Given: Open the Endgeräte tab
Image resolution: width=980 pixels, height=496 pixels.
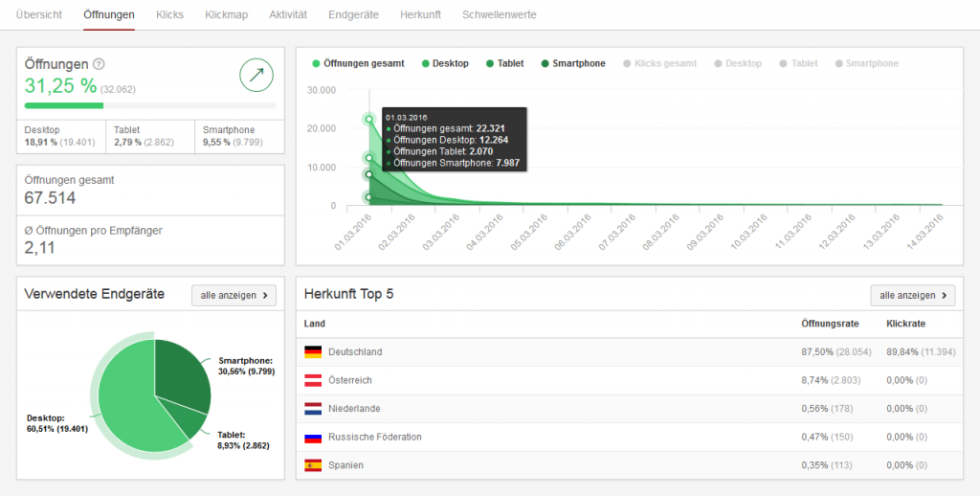Looking at the screenshot, I should [354, 14].
